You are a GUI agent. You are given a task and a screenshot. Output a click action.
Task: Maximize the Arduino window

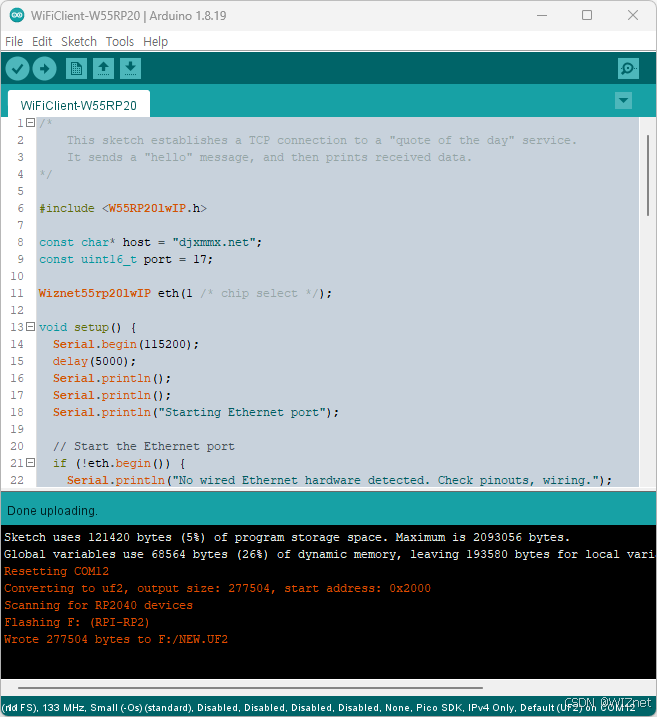pyautogui.click(x=587, y=16)
